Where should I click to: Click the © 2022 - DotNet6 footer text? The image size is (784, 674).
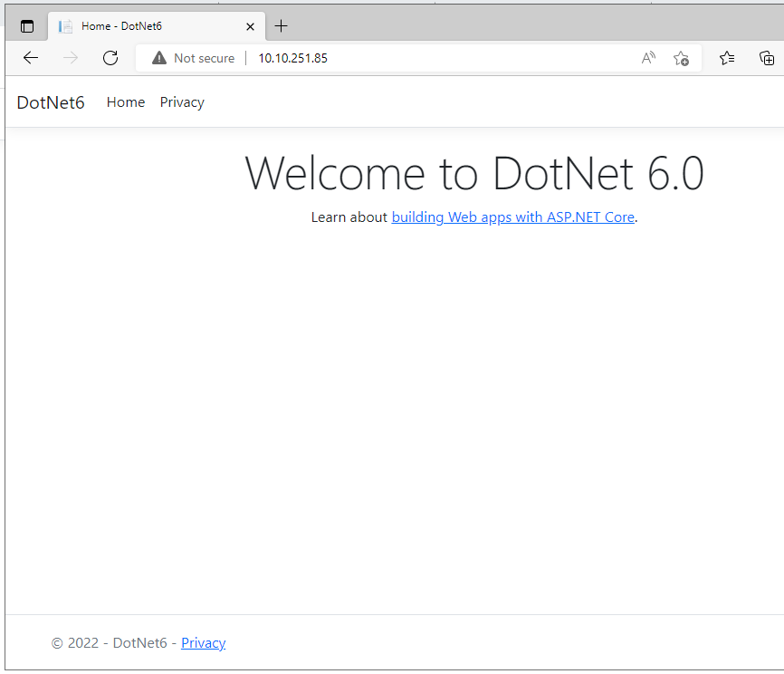pyautogui.click(x=109, y=642)
